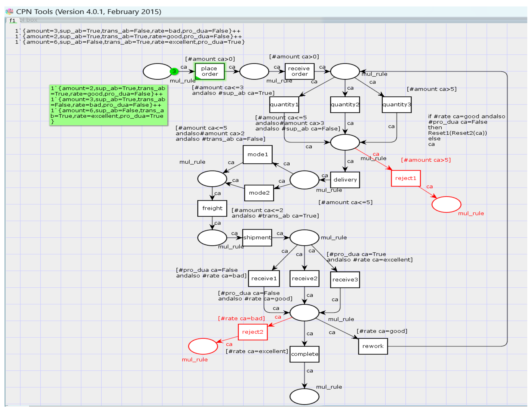This screenshot has width=532, height=412.
Task: Select the quantity3 transition box
Action: pyautogui.click(x=397, y=105)
